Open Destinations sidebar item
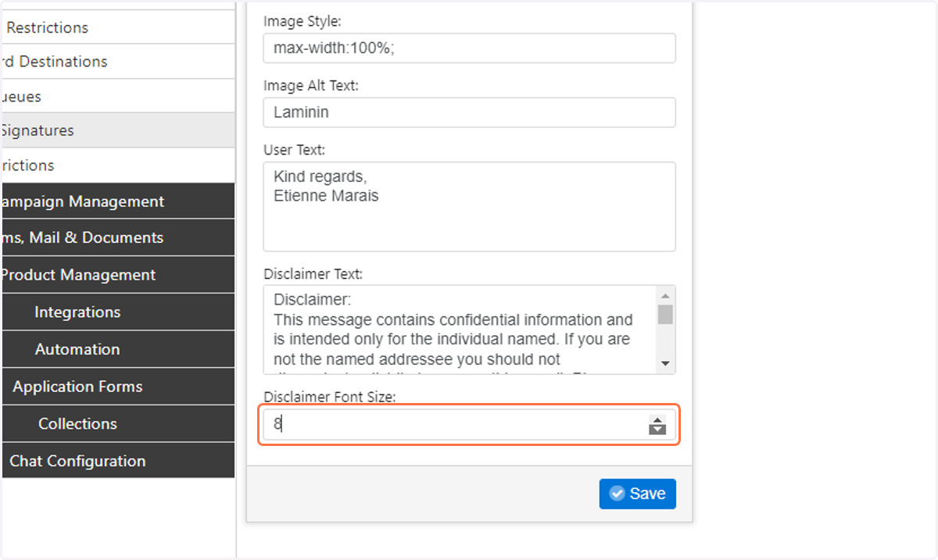This screenshot has height=560, width=938. pyautogui.click(x=117, y=61)
